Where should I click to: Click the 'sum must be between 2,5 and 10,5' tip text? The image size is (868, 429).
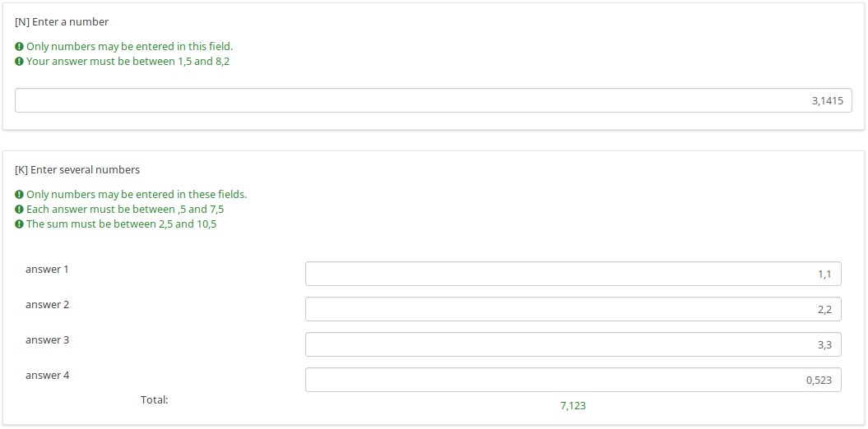122,224
